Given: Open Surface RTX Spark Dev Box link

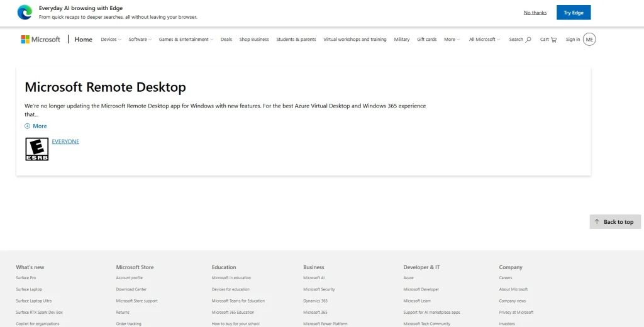Looking at the screenshot, I should click(x=40, y=312).
